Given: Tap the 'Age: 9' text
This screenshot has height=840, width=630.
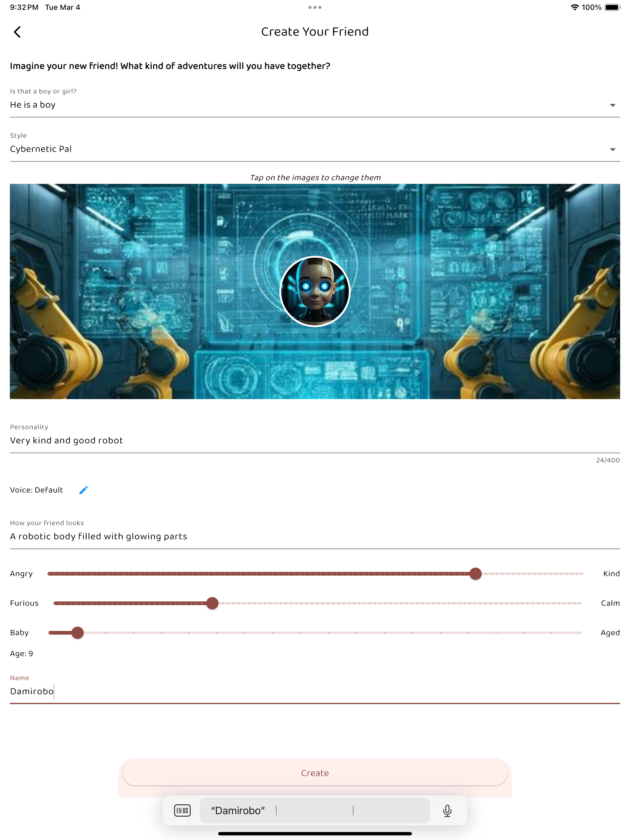Looking at the screenshot, I should pyautogui.click(x=22, y=654).
